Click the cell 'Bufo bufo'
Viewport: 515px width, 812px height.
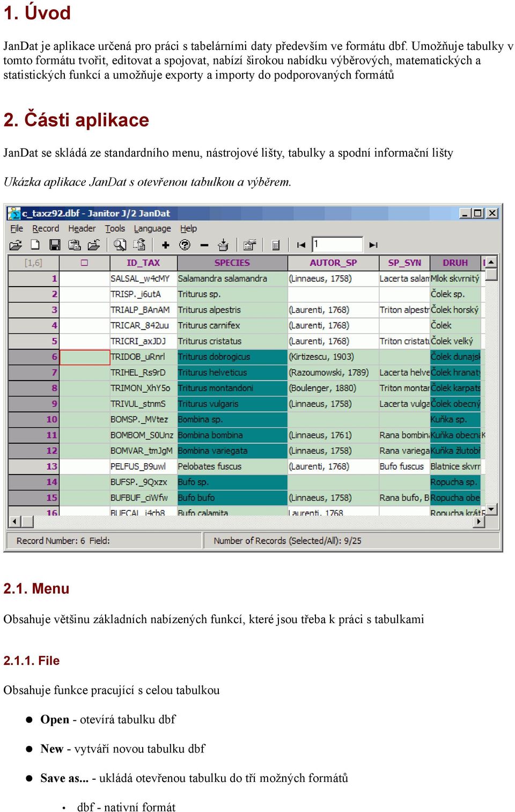pyautogui.click(x=232, y=498)
